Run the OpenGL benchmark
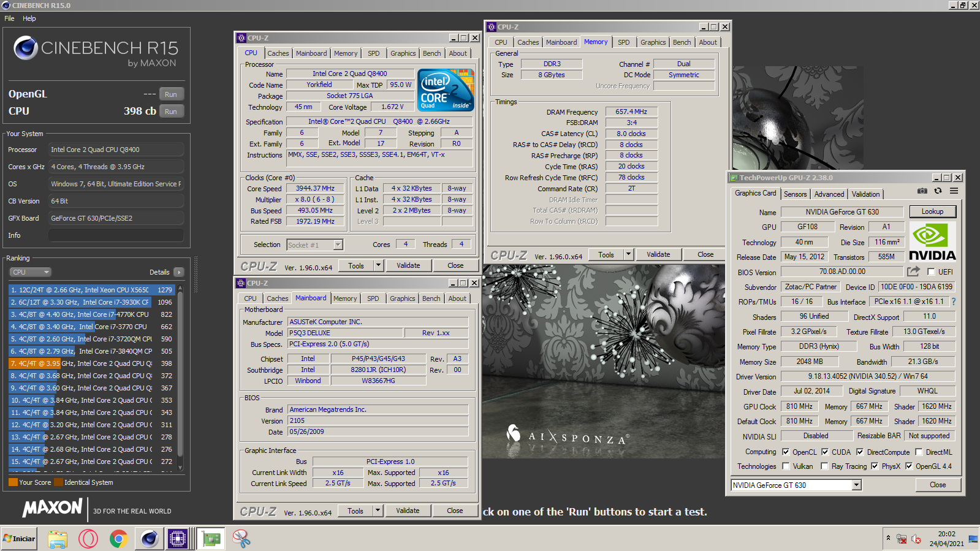The image size is (980, 551). pos(171,94)
